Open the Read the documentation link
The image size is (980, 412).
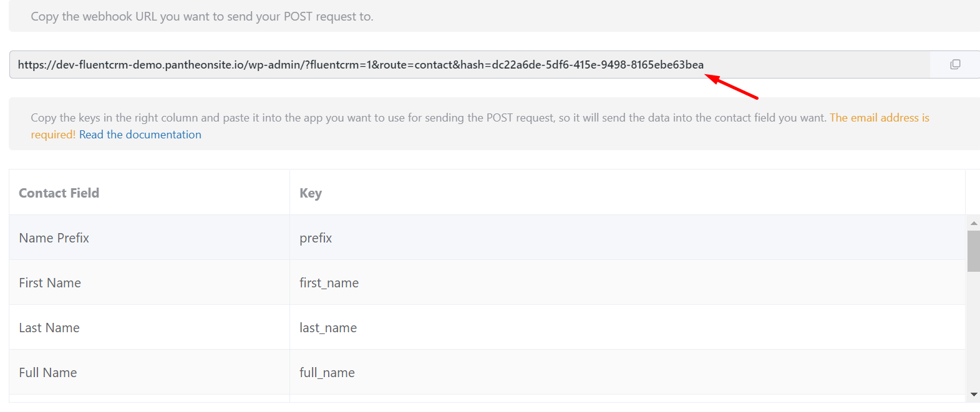140,135
